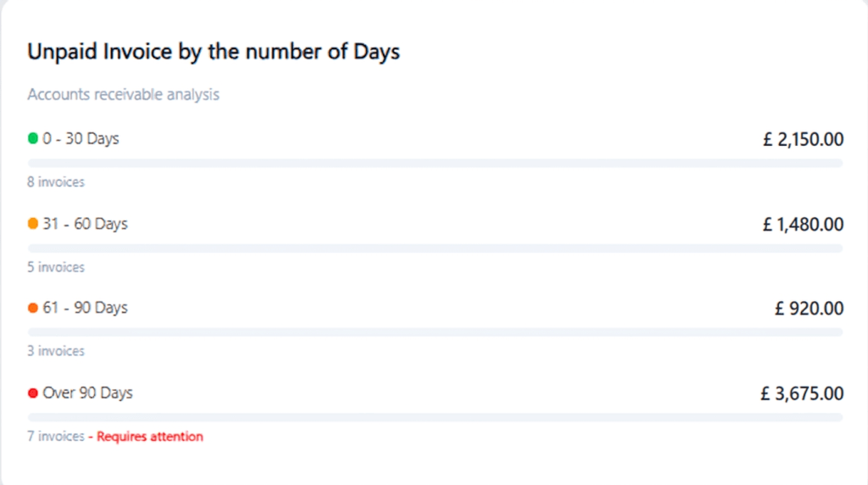Click the Unpaid Invoice by the number of Days heading
The image size is (868, 485).
[214, 52]
